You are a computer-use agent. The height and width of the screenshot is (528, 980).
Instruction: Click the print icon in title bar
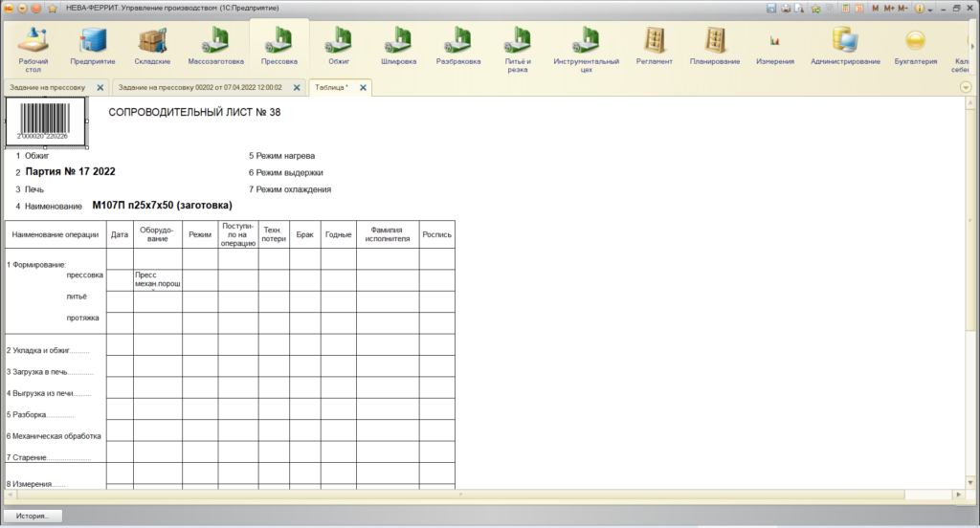(x=786, y=8)
